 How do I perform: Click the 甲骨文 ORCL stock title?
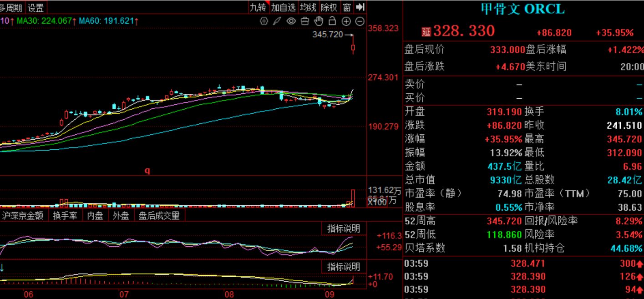[522, 9]
